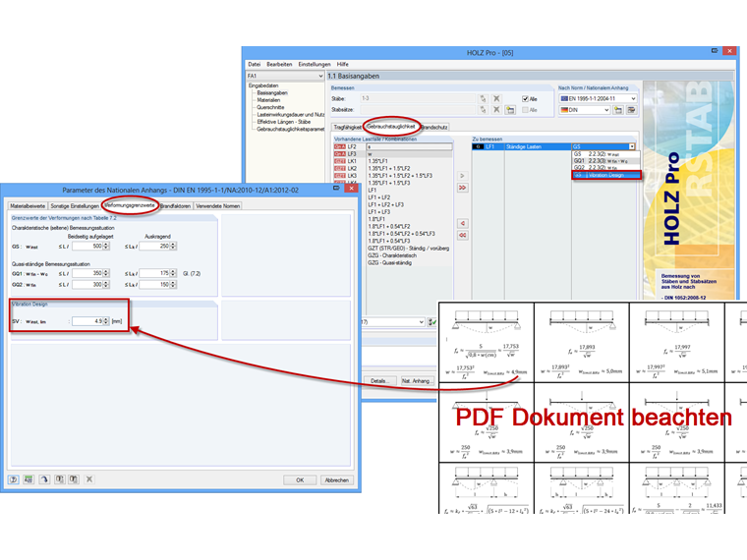
Task: Switch to the Brandschutz tab
Action: pos(434,127)
